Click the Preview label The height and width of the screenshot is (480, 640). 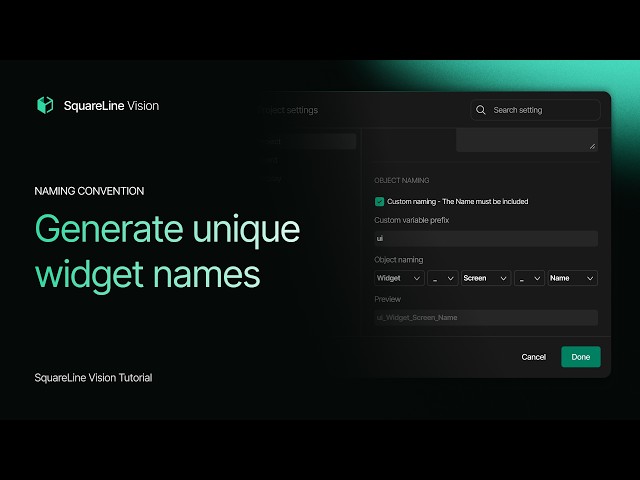click(387, 299)
